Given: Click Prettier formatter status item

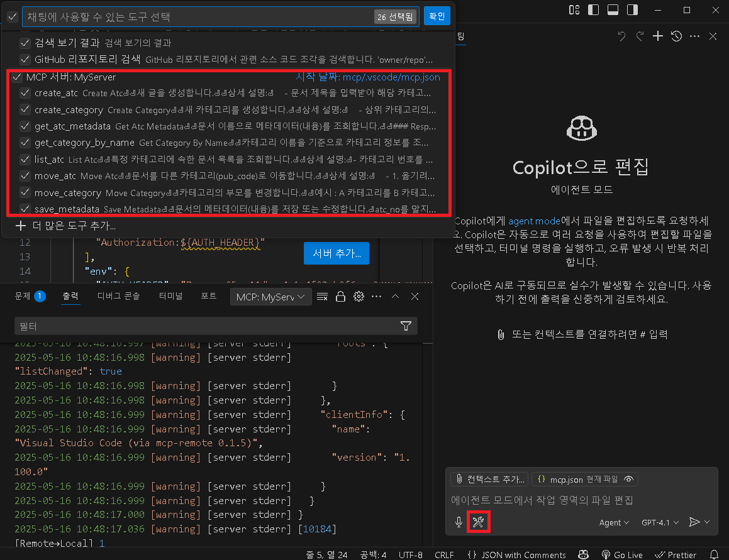Looking at the screenshot, I should 675,554.
